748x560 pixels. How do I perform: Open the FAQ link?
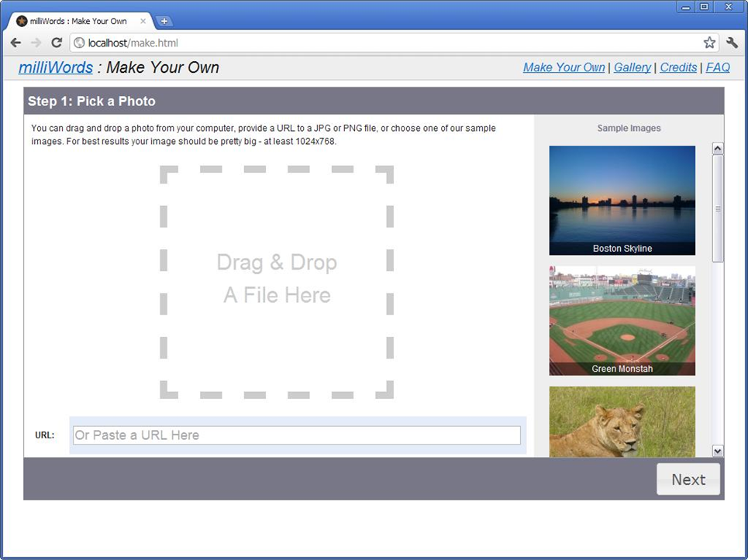coord(718,67)
